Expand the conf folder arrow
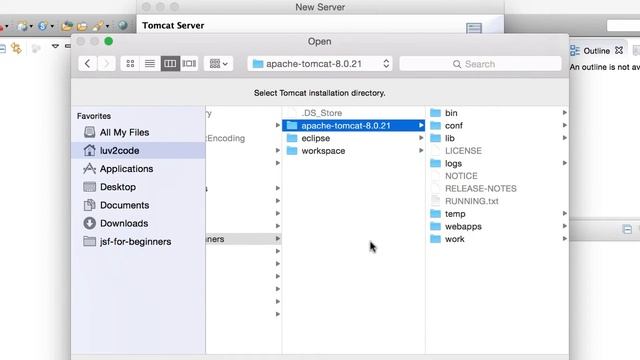This screenshot has height=360, width=640. tap(564, 125)
